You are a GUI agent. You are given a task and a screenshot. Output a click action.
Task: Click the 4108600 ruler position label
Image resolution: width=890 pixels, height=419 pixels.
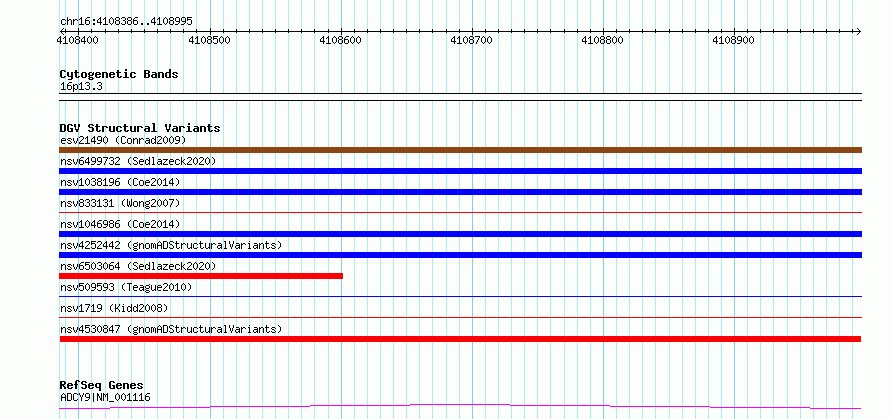click(x=340, y=40)
